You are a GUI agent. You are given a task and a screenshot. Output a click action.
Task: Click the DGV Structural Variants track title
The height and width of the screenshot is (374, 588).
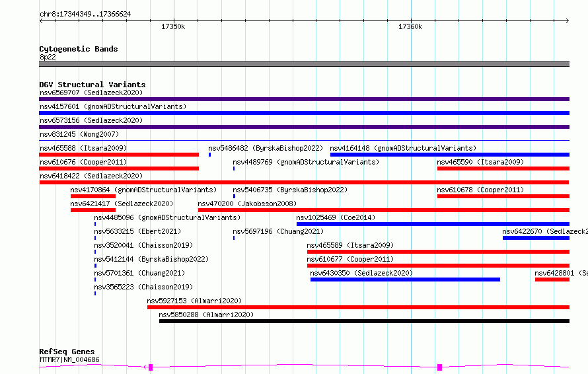click(92, 85)
